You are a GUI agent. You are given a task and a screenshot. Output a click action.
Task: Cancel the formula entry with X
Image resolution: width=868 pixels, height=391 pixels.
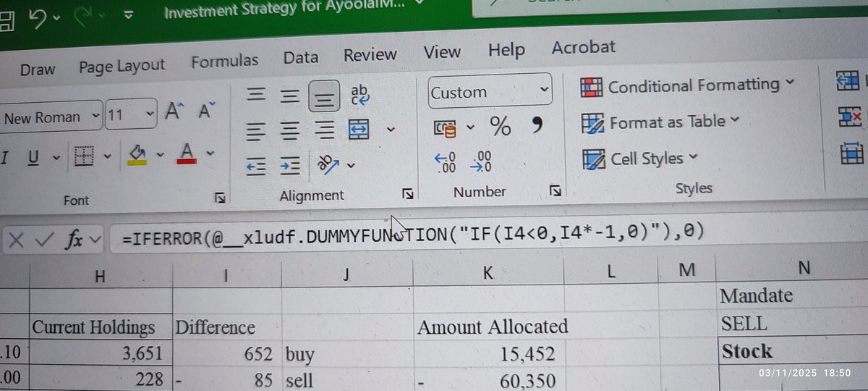tap(17, 241)
